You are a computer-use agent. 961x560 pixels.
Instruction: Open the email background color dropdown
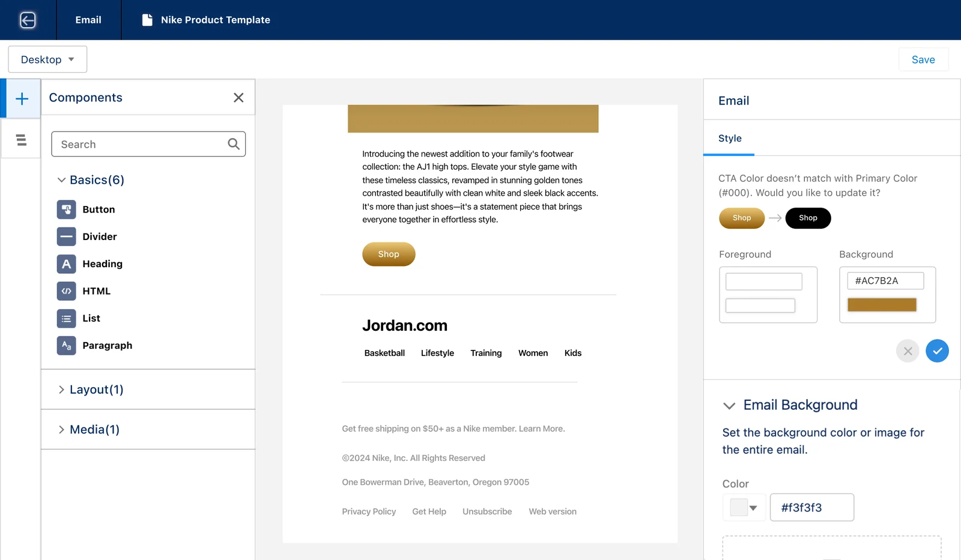[x=744, y=508]
